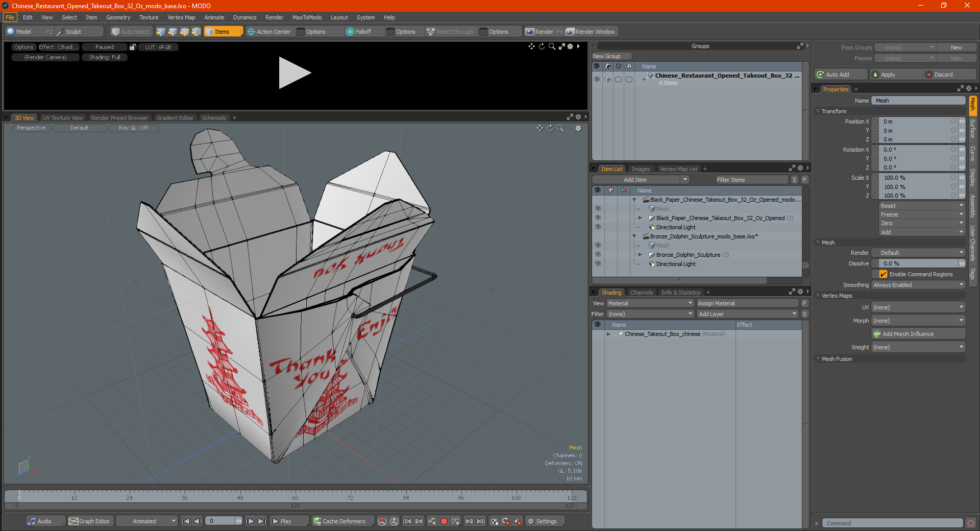This screenshot has height=531, width=980.
Task: Open shading View Material dropdown
Action: [x=650, y=303]
